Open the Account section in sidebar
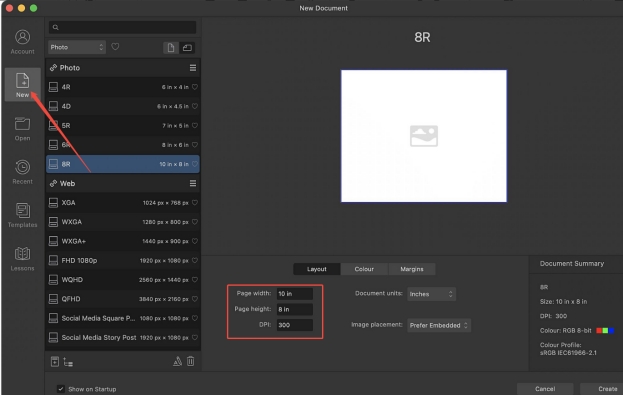Viewport: 624px width, 395px height. click(x=22, y=42)
